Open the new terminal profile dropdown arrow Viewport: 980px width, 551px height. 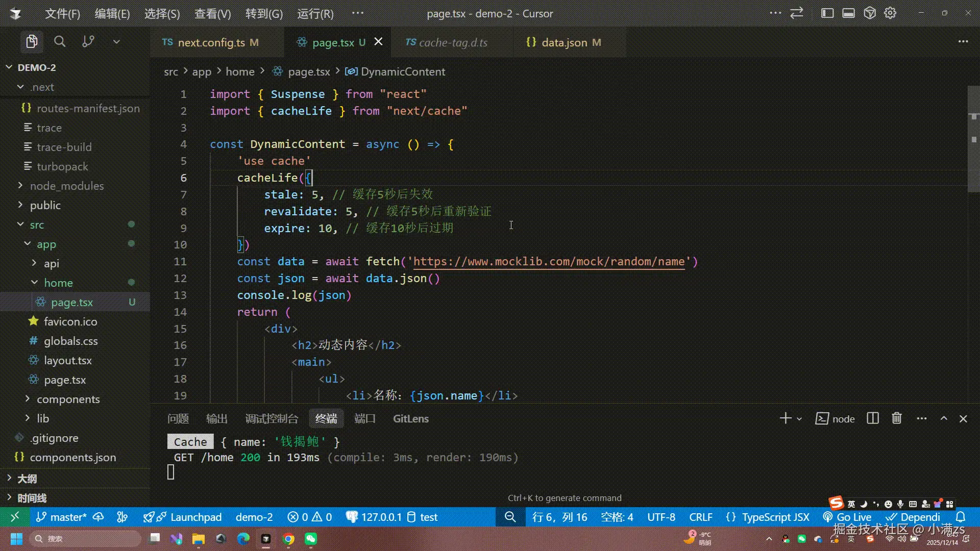tap(799, 419)
